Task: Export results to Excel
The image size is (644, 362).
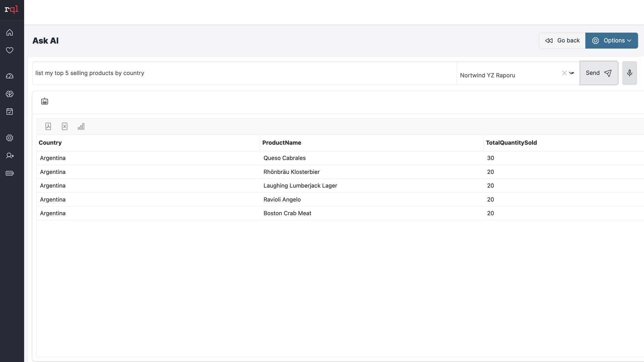Action: (65, 126)
